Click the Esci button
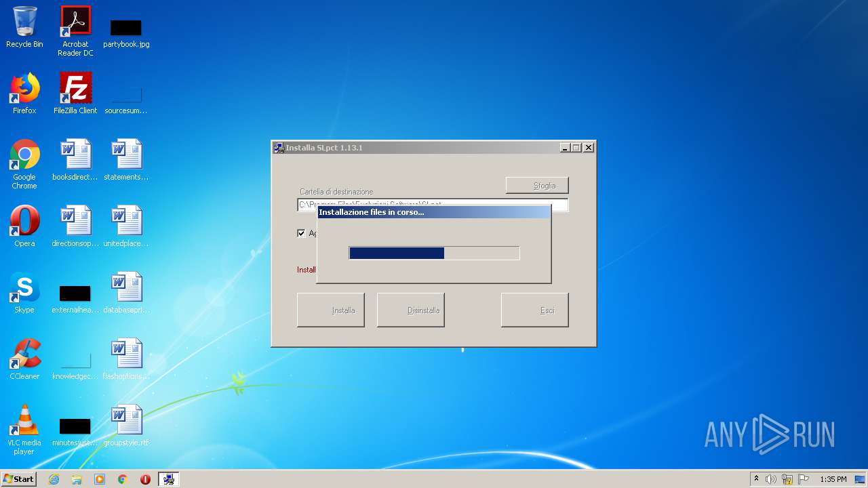The image size is (868, 488). (535, 310)
